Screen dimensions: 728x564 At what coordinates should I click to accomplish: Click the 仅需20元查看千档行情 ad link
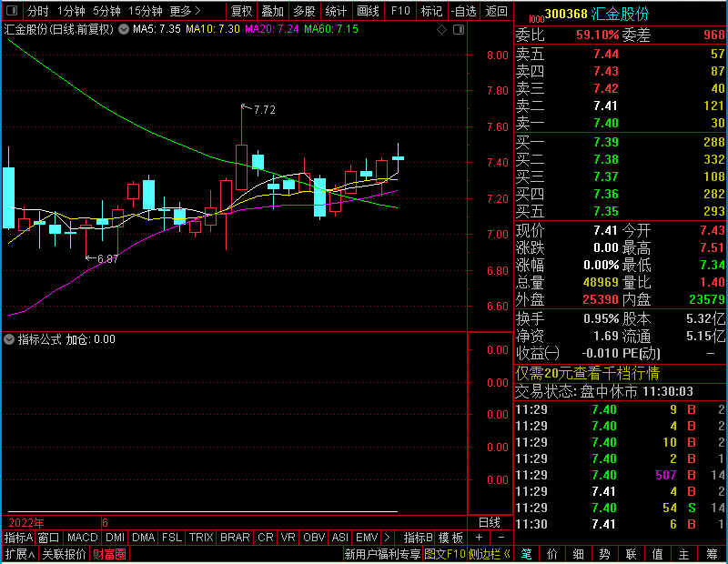coord(587,373)
